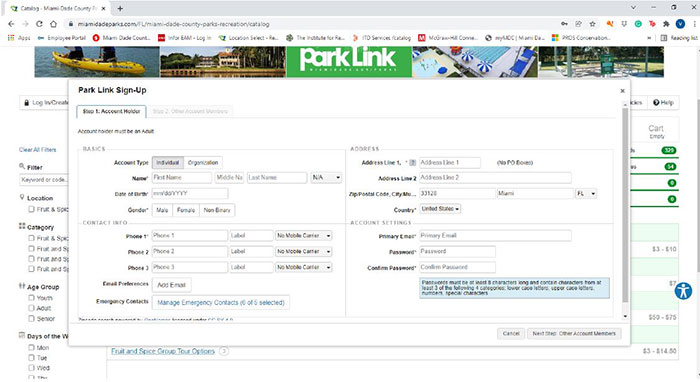
Task: Click the Address Line 1 help icon
Action: 412,163
